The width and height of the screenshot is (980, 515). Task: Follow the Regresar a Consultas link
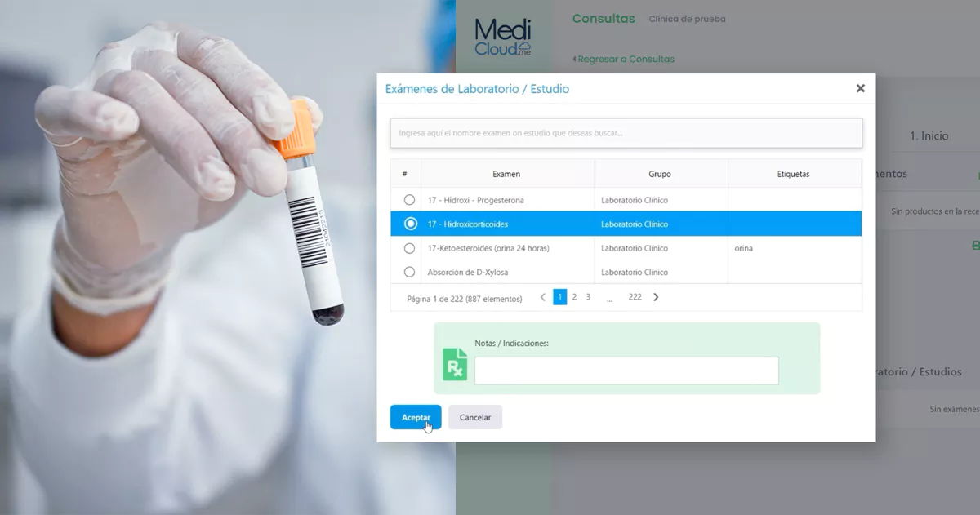point(623,59)
